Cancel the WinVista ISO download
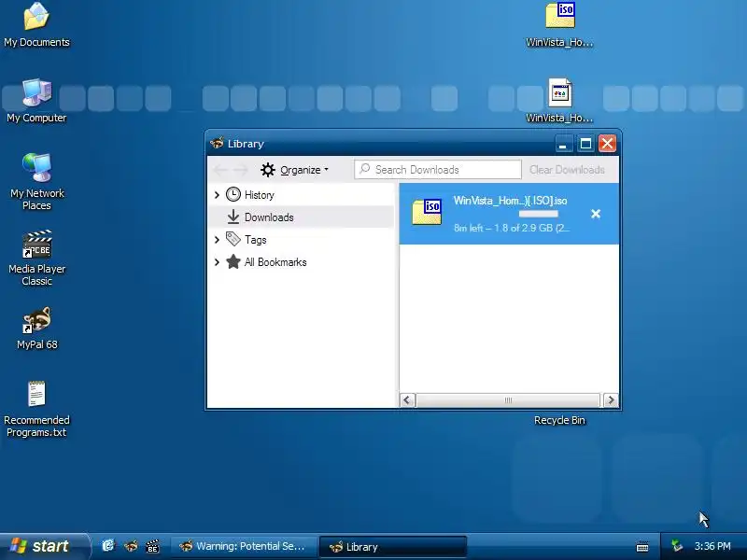 [596, 214]
